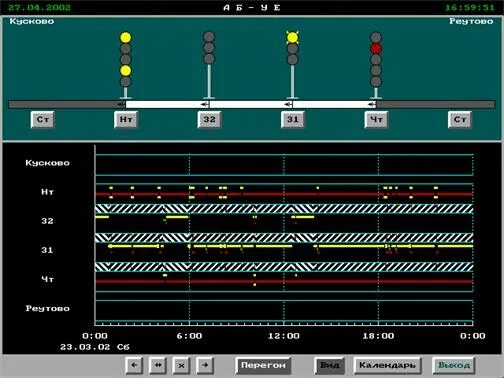504x378 pixels.
Task: Select the signal 32 button
Action: tap(209, 120)
